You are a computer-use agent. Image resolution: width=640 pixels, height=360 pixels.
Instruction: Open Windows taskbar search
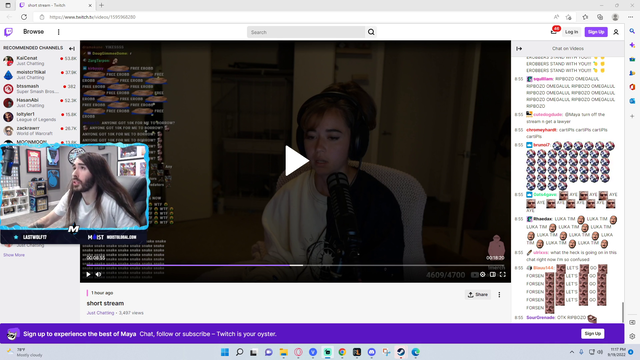240,352
